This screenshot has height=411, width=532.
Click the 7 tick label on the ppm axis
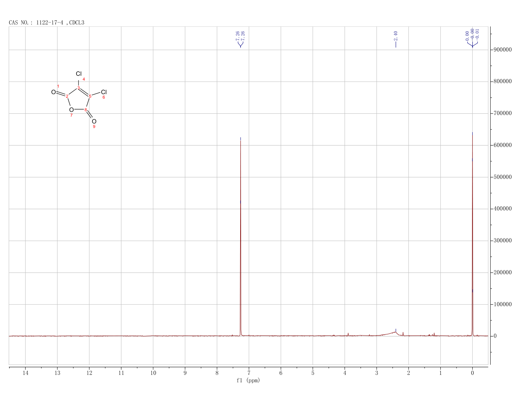(x=249, y=373)
